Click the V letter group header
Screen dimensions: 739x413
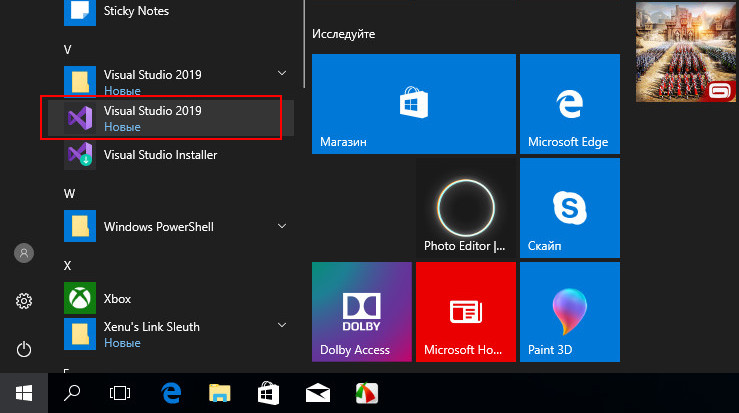pos(67,50)
